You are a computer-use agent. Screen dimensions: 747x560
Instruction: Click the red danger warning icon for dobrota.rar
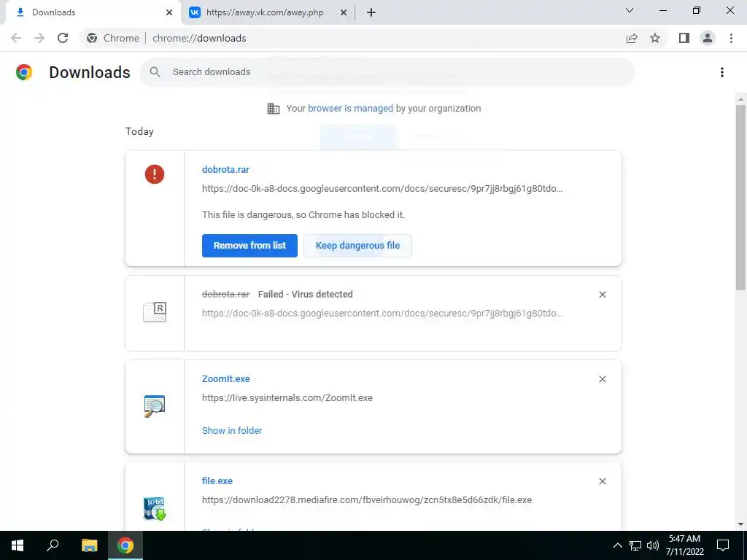(x=155, y=174)
